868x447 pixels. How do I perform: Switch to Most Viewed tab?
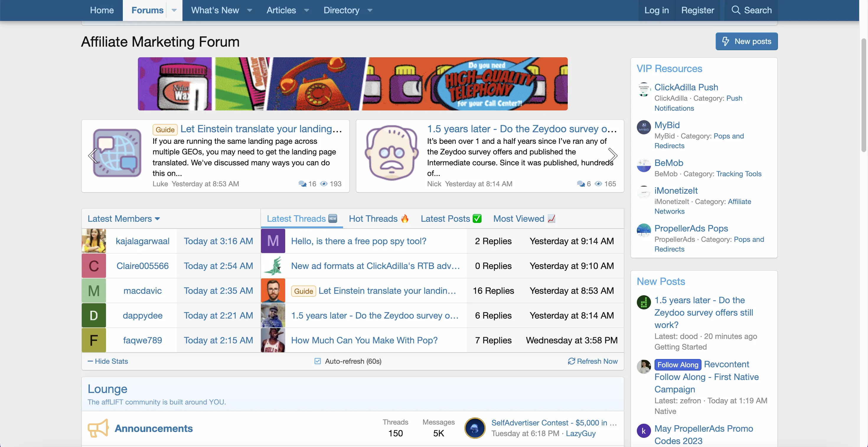pos(524,218)
